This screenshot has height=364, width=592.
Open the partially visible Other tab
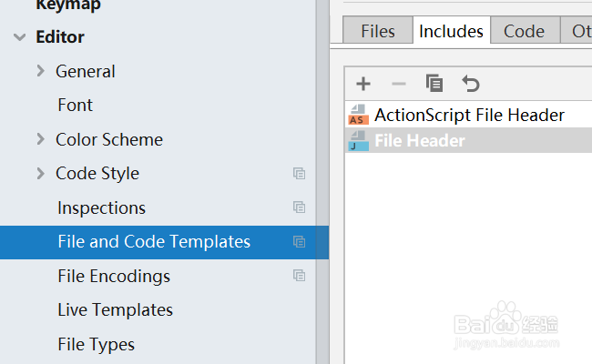tap(577, 31)
